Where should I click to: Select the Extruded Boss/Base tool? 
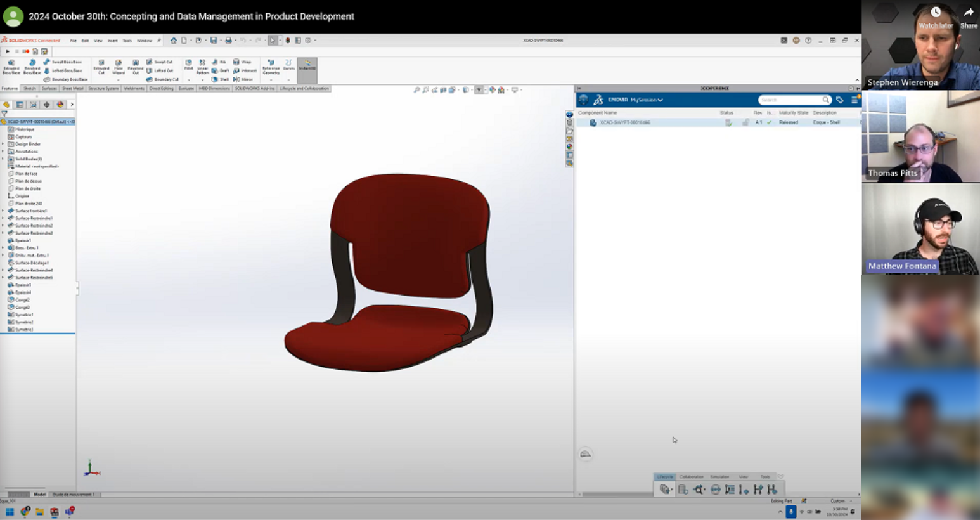point(11,67)
